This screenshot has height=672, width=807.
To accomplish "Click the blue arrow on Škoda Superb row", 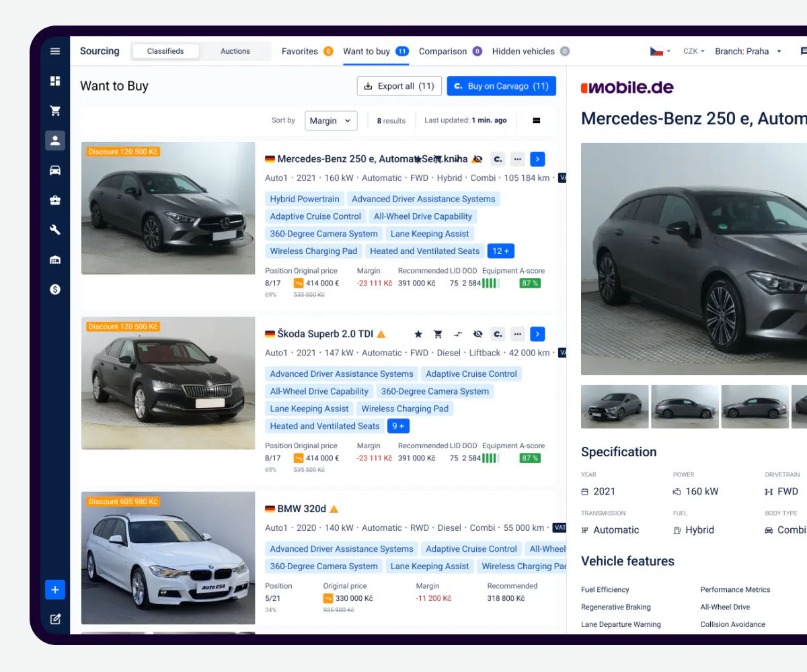I will pyautogui.click(x=537, y=334).
